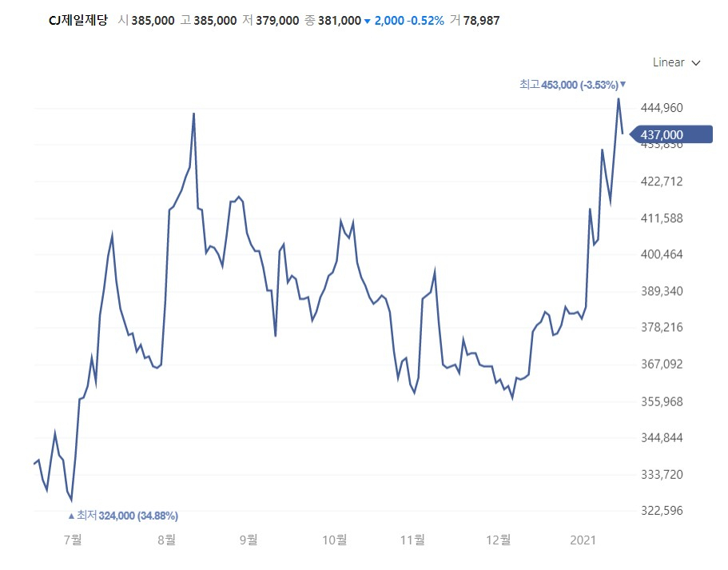Click the 종 381,000 closing price value

click(333, 21)
